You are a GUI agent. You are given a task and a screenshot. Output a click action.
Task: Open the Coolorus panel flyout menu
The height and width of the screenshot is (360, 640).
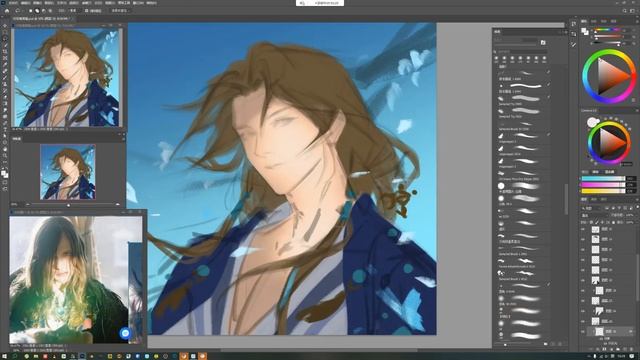point(637,111)
